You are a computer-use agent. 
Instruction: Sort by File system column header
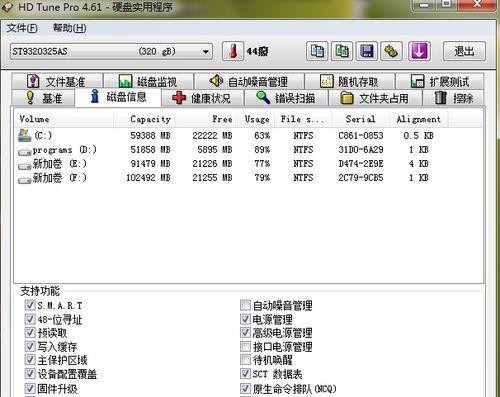point(303,119)
